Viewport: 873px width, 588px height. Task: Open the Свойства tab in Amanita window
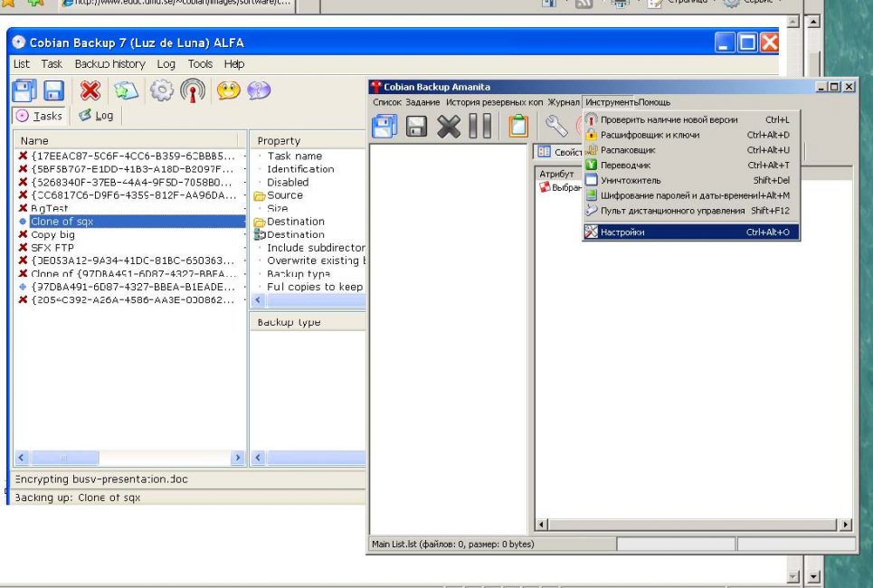560,152
